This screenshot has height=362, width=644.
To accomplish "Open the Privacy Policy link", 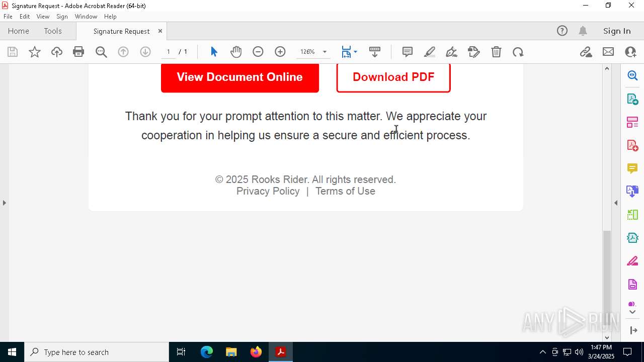I will [x=268, y=191].
